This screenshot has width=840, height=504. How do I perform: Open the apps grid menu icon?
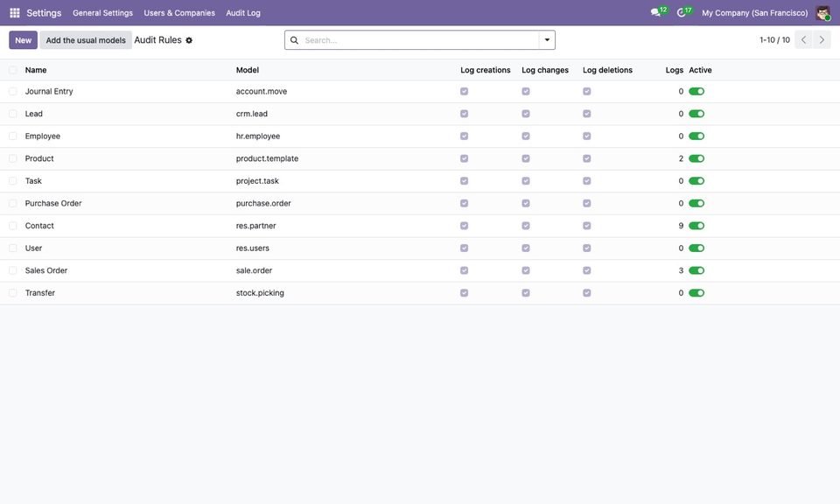(15, 13)
